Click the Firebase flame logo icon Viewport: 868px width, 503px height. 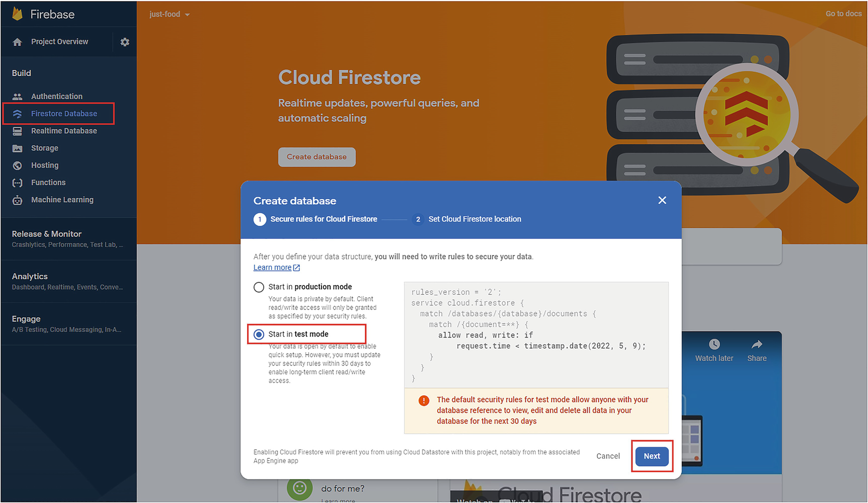(x=18, y=14)
